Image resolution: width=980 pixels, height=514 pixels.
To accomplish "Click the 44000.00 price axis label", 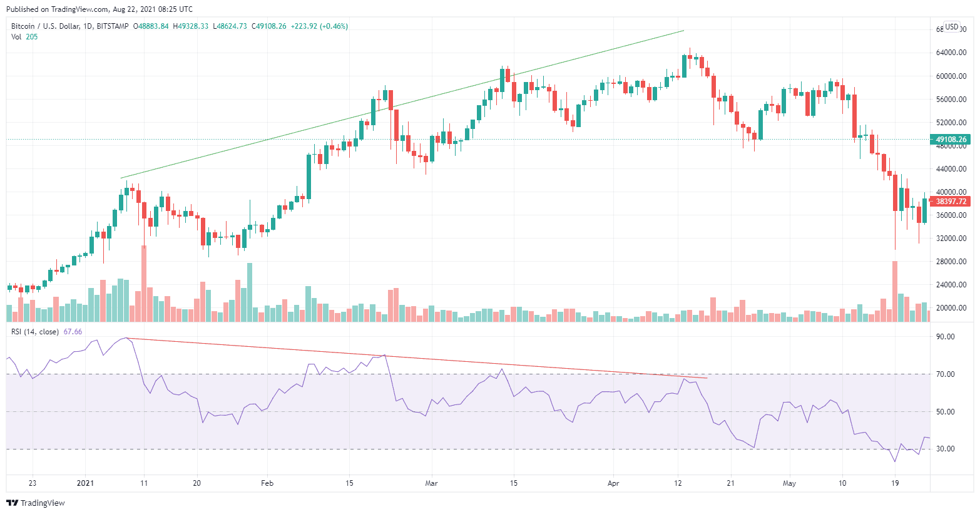I will tap(951, 169).
